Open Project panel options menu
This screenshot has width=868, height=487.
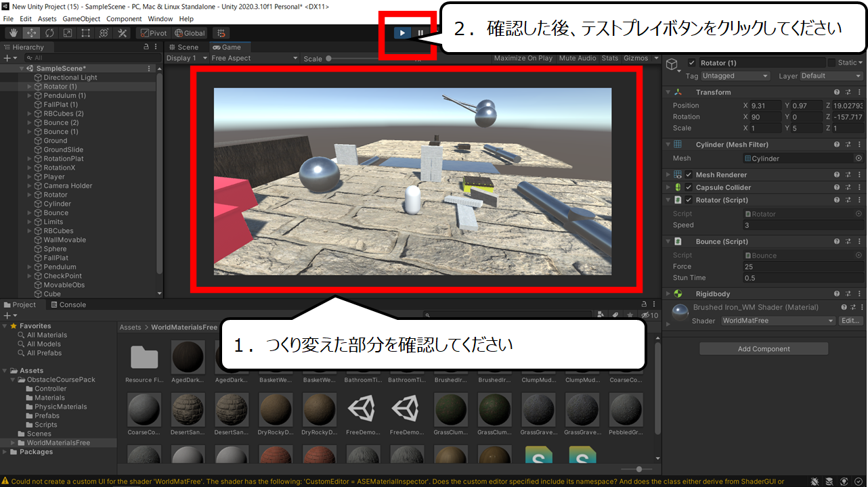[654, 305]
